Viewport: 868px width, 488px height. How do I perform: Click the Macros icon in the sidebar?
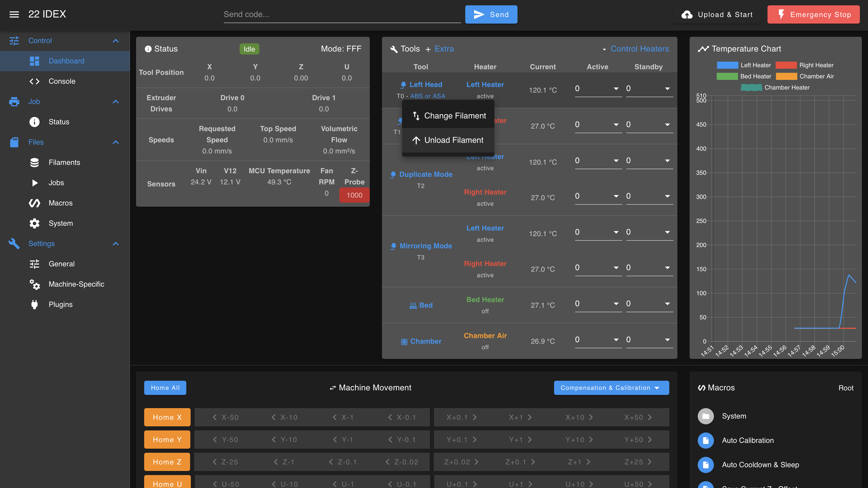point(34,203)
